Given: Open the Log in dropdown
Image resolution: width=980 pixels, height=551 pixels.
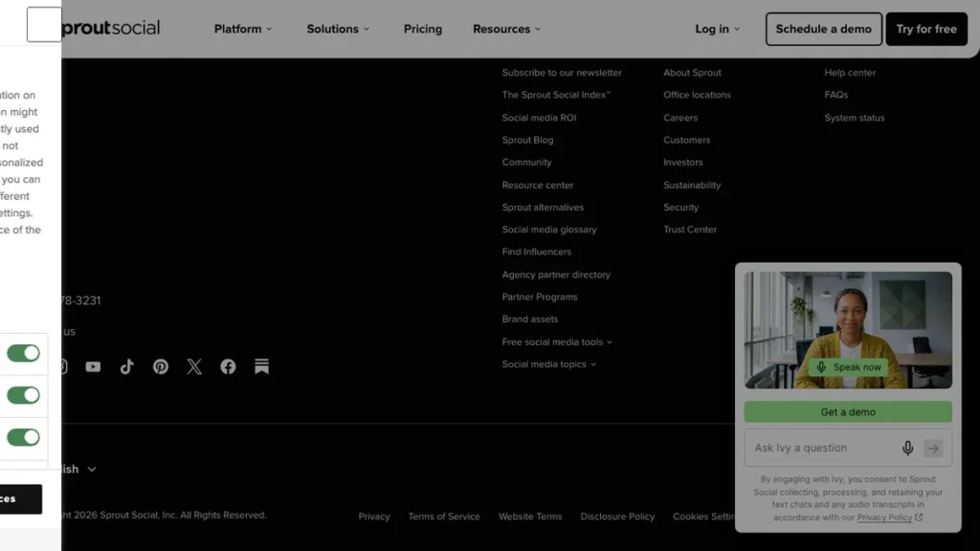Looking at the screenshot, I should click(x=718, y=29).
